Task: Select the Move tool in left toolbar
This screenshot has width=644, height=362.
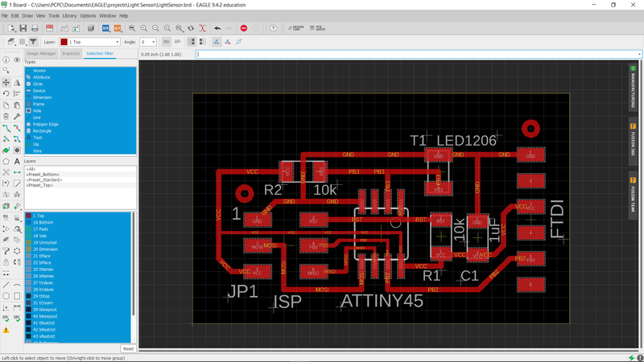Action: point(6,83)
